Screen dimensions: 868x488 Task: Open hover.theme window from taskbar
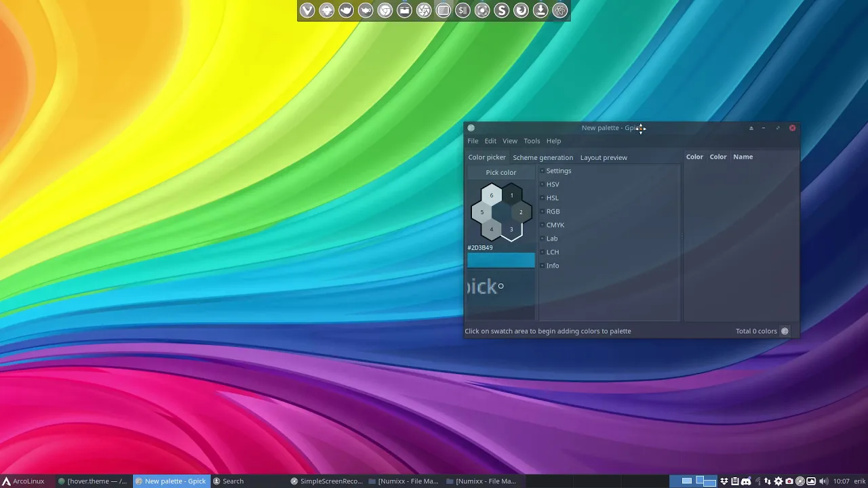pyautogui.click(x=93, y=481)
